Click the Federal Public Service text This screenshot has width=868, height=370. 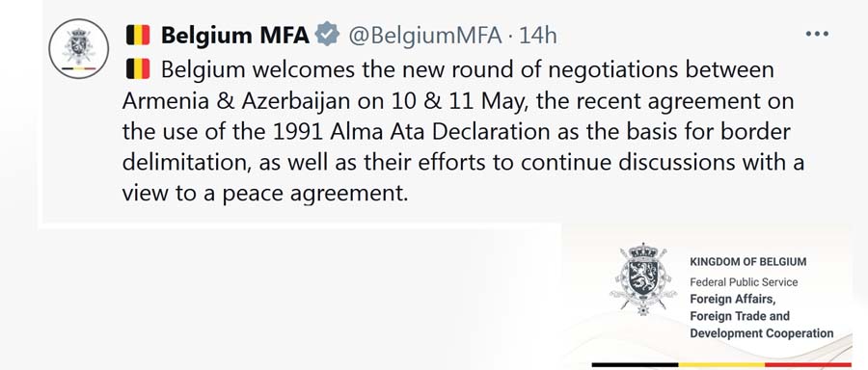pos(744,282)
